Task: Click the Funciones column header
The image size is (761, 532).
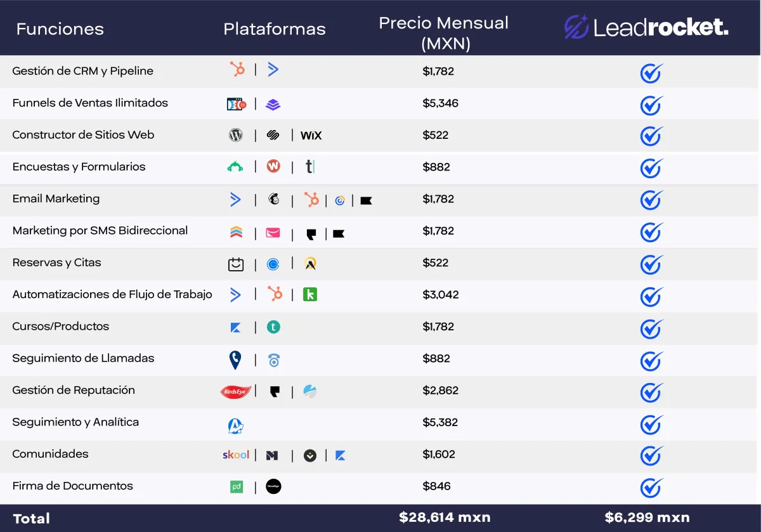Action: click(60, 29)
